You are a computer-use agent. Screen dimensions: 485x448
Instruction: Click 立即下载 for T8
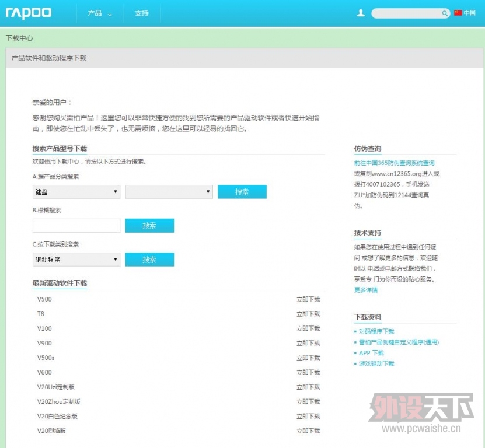[308, 314]
